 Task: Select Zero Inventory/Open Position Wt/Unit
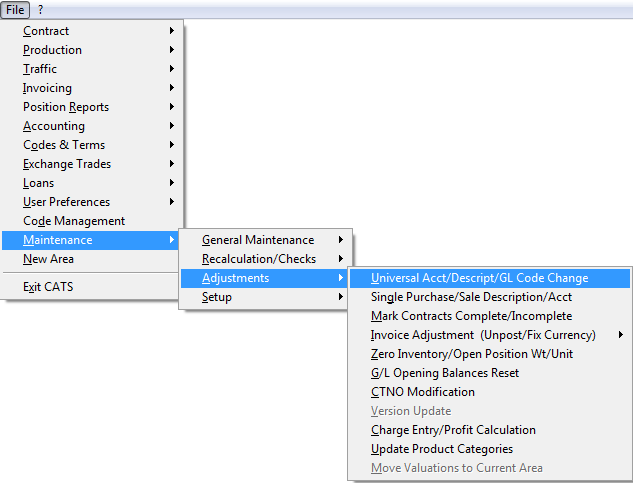click(490, 354)
